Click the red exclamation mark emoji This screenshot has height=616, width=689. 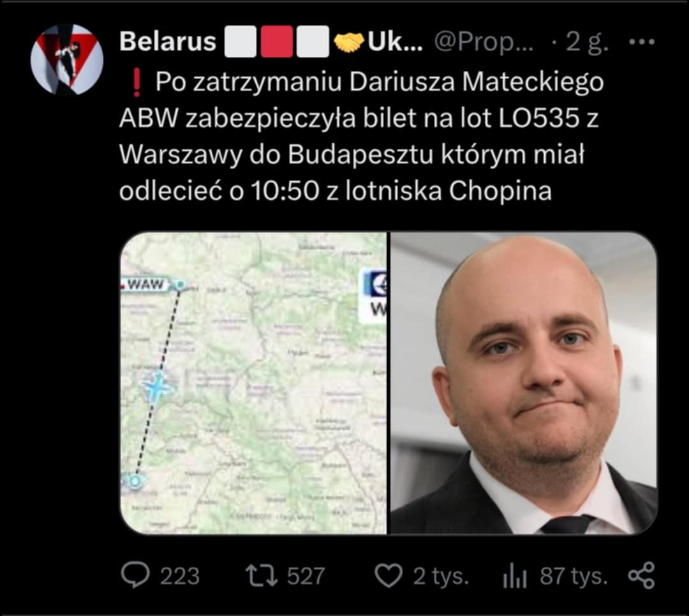pyautogui.click(x=137, y=84)
